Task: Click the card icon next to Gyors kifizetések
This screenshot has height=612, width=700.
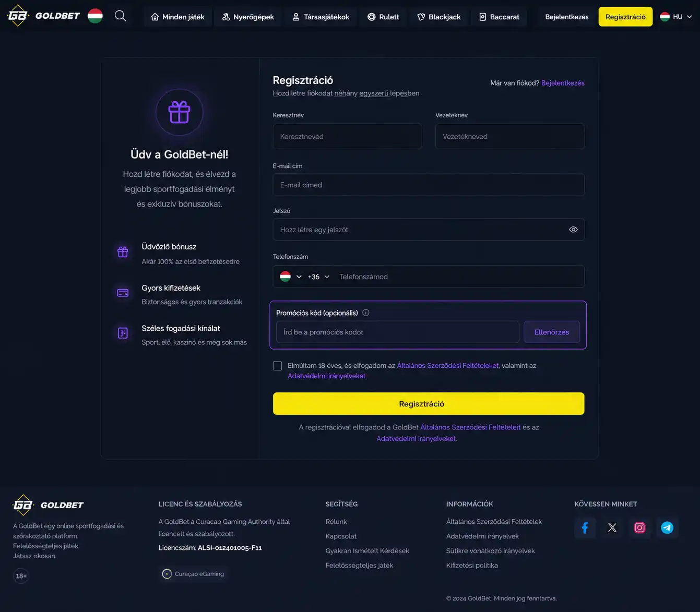Action: (123, 293)
